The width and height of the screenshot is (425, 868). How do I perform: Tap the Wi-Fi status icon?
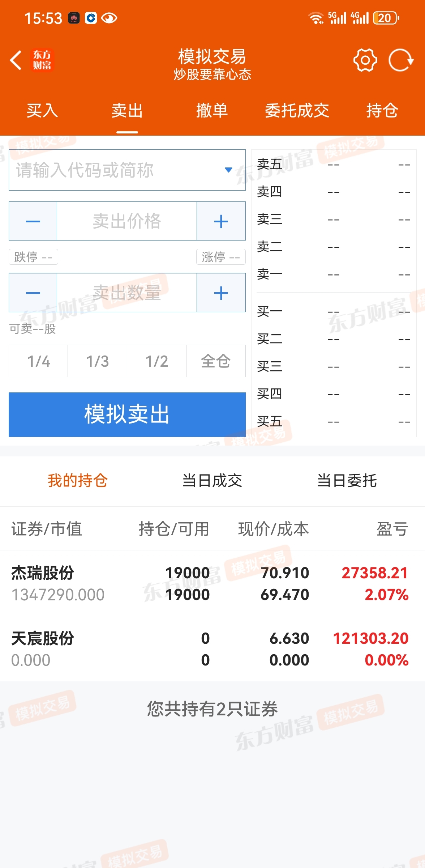pos(316,18)
